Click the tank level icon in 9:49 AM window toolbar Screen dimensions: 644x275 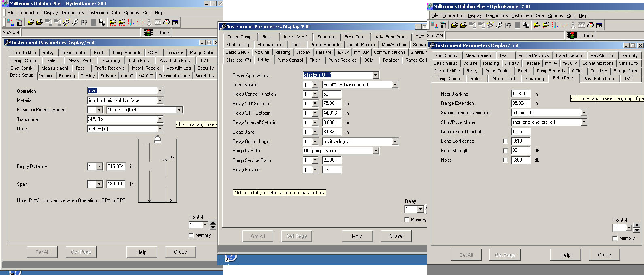(131, 22)
